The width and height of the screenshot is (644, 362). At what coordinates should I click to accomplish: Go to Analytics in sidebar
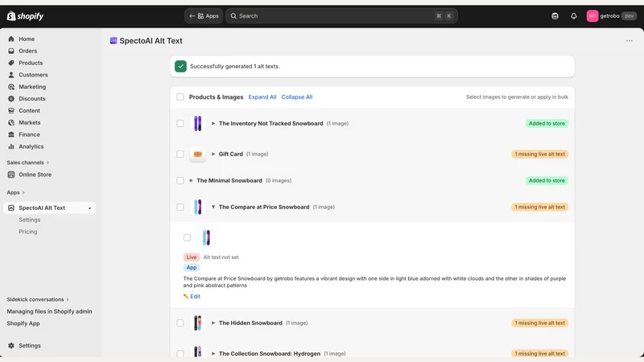[31, 146]
